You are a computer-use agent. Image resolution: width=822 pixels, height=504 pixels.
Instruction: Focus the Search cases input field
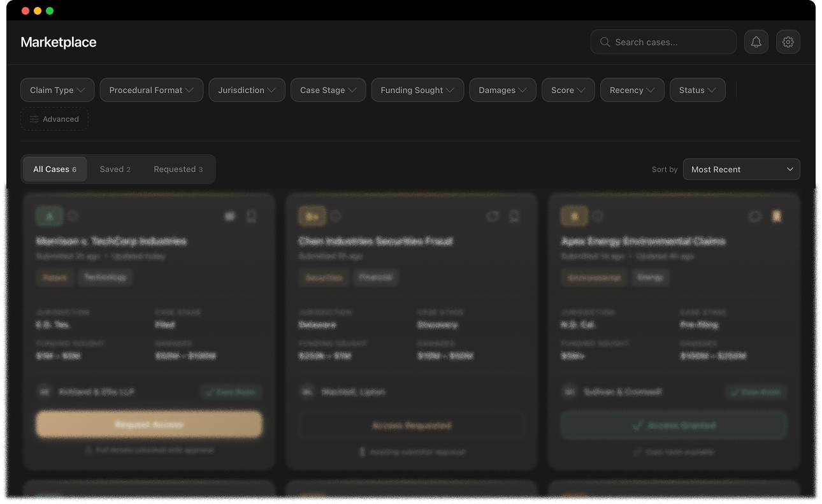pyautogui.click(x=669, y=42)
